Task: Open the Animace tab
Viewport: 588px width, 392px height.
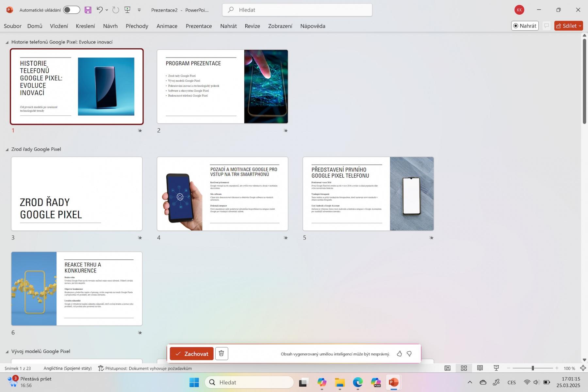Action: [x=167, y=26]
